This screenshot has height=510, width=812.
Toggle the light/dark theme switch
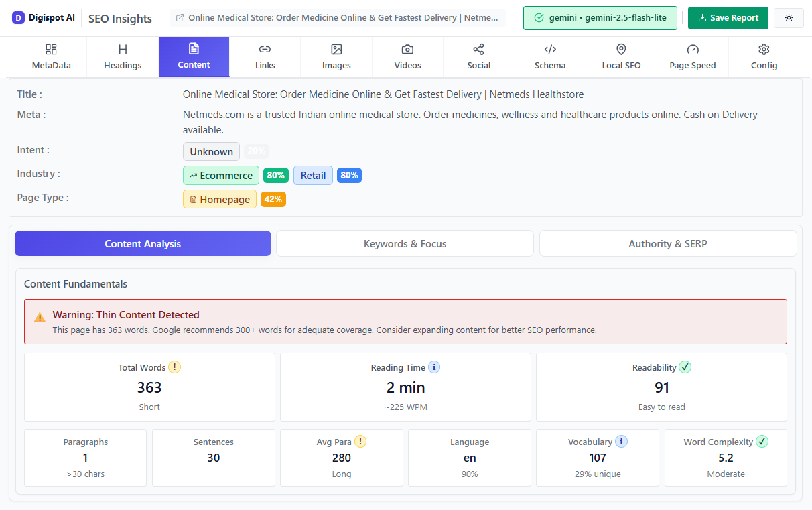coord(789,17)
